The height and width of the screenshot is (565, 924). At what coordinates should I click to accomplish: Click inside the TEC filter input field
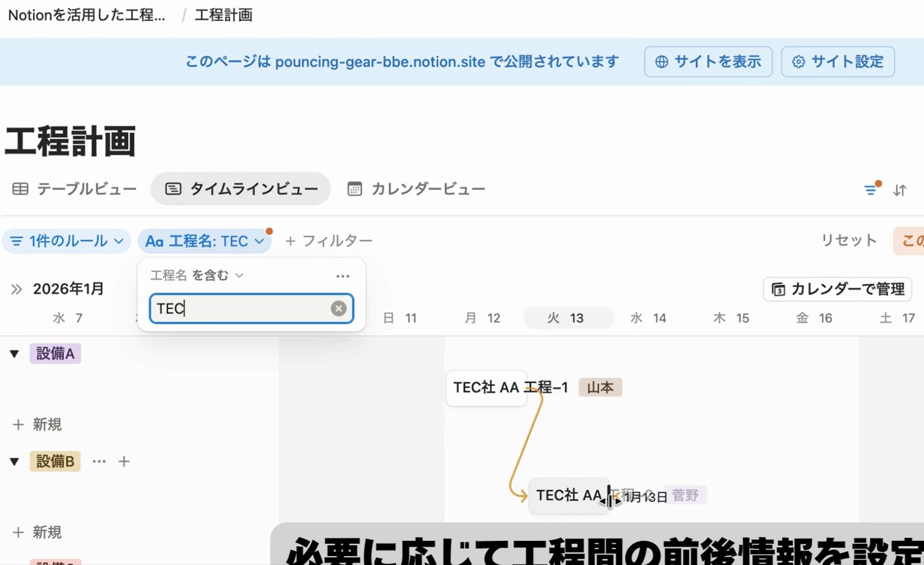pyautogui.click(x=242, y=309)
